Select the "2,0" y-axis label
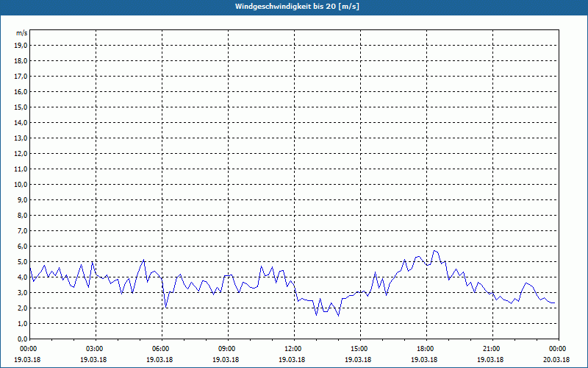Viewport: 588px width, 368px height. coord(23,308)
